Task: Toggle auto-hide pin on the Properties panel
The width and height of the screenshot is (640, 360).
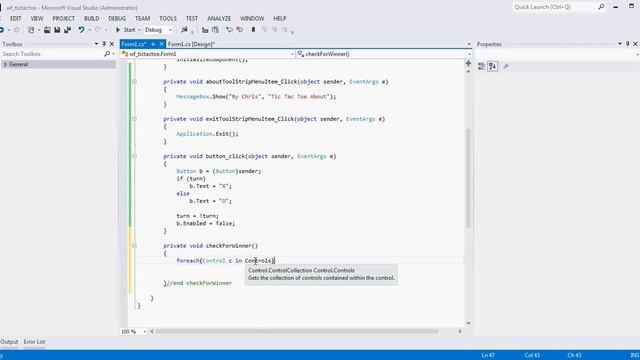Action: (x=628, y=44)
